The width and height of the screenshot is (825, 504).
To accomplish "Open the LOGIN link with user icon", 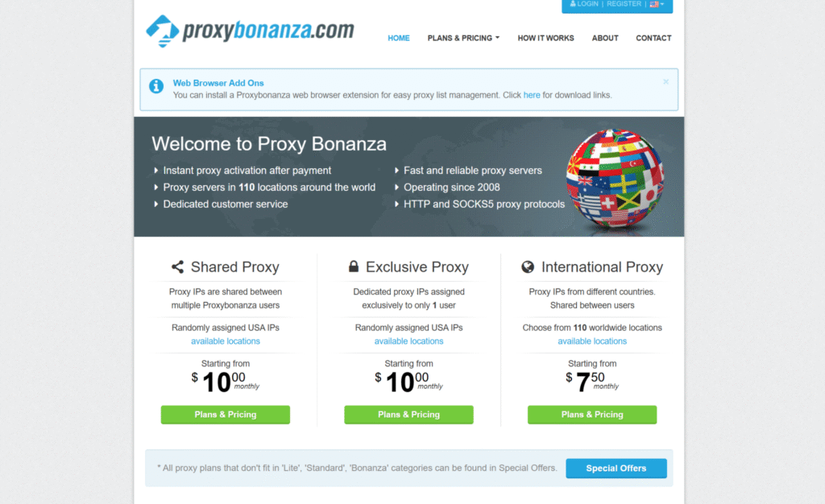I will [584, 4].
